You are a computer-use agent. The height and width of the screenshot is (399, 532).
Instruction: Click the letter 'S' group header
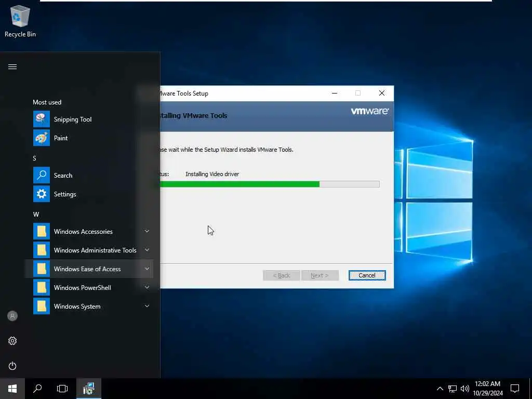point(34,158)
